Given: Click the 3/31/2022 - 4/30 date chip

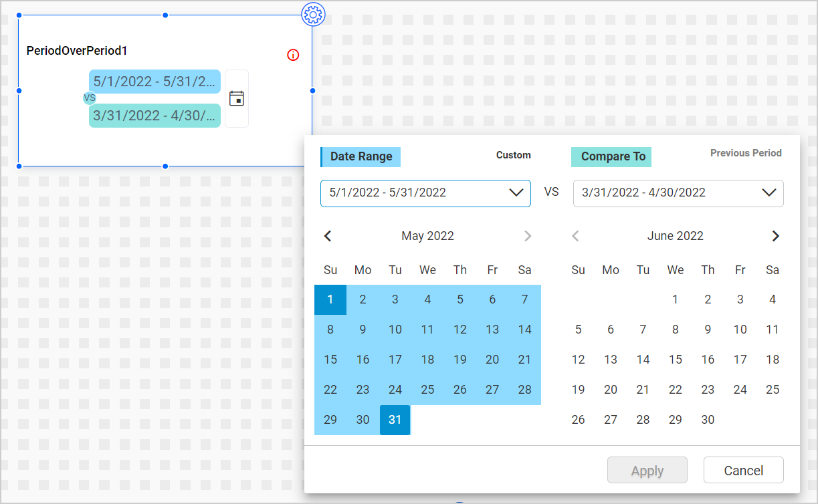Looking at the screenshot, I should click(155, 116).
